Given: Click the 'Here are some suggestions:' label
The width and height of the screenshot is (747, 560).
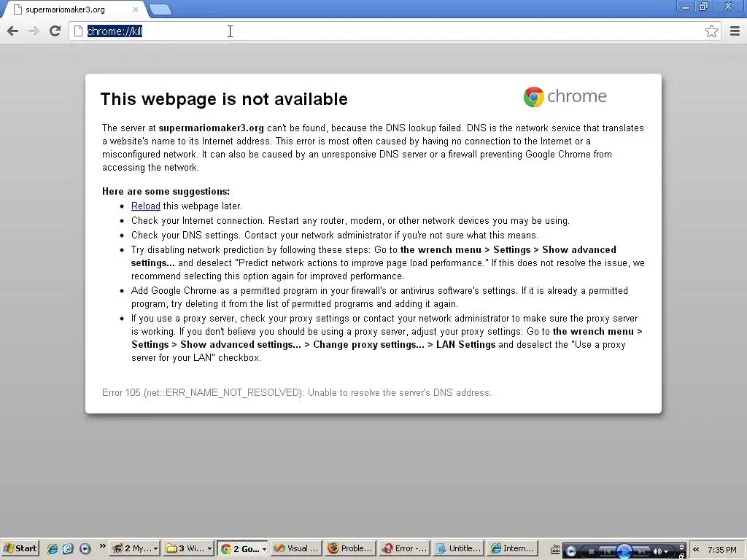Looking at the screenshot, I should pos(166,192).
